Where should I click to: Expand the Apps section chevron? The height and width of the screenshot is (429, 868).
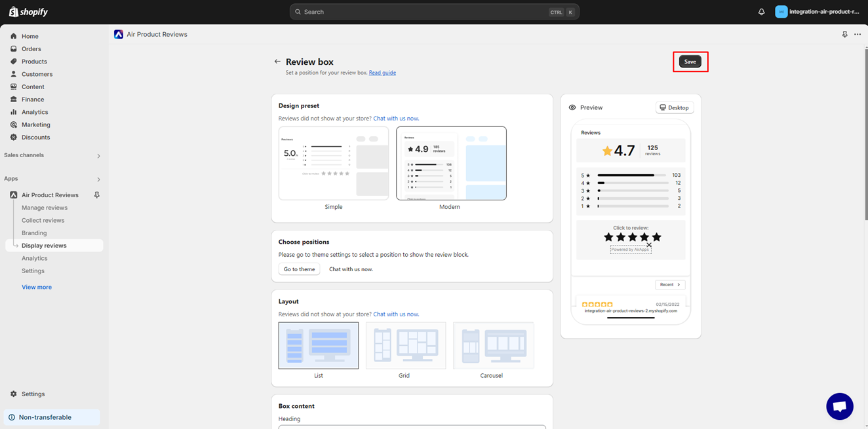99,179
